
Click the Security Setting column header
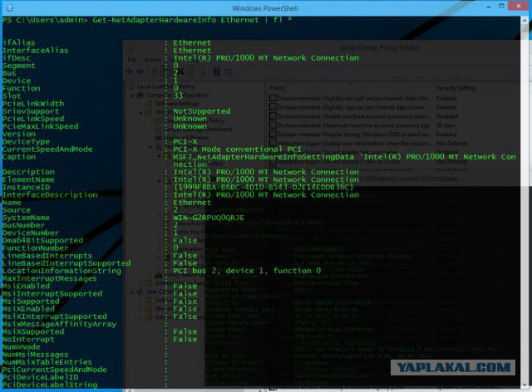[456, 88]
